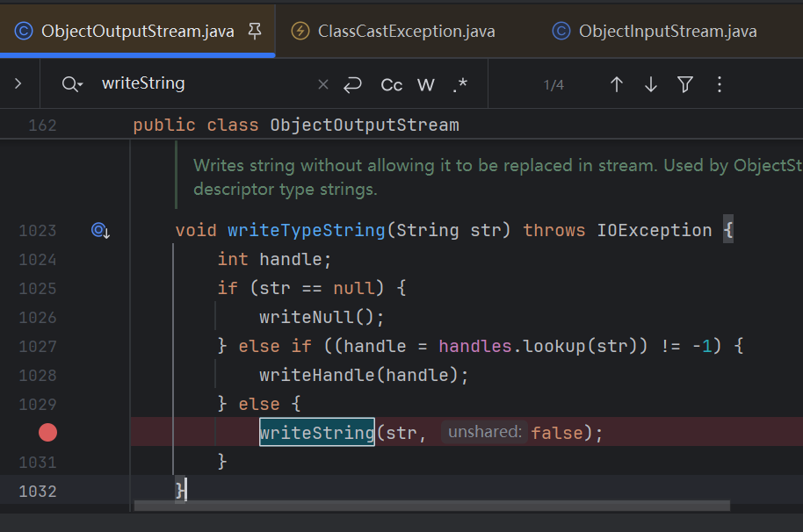Screen dimensions: 803x532
Task: Go to next search occurrence
Action: point(651,84)
